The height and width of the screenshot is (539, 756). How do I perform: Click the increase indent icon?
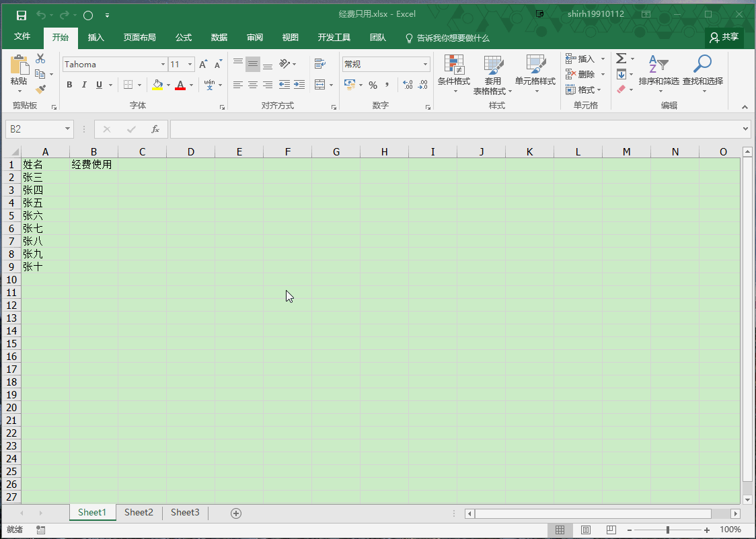pos(299,85)
